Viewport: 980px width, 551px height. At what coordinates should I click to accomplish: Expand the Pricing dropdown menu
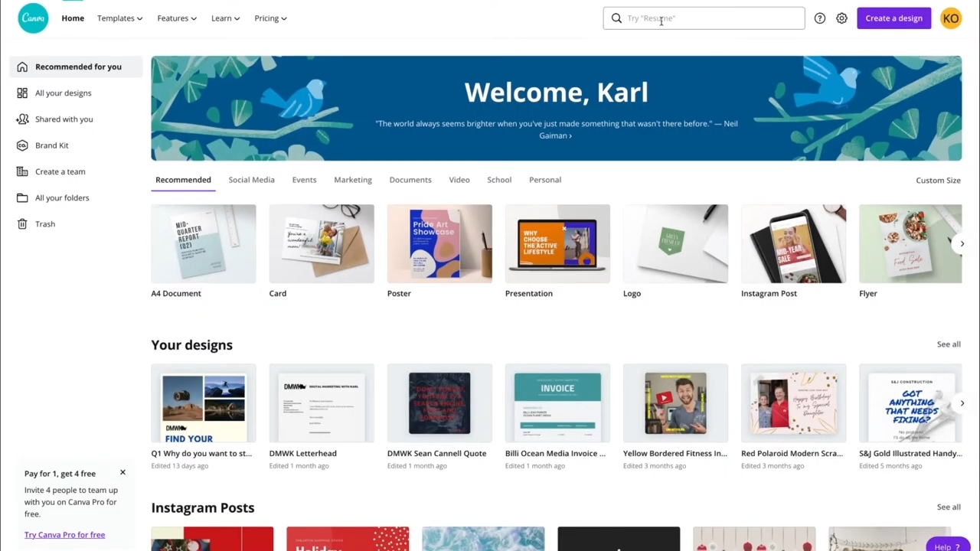coord(270,18)
